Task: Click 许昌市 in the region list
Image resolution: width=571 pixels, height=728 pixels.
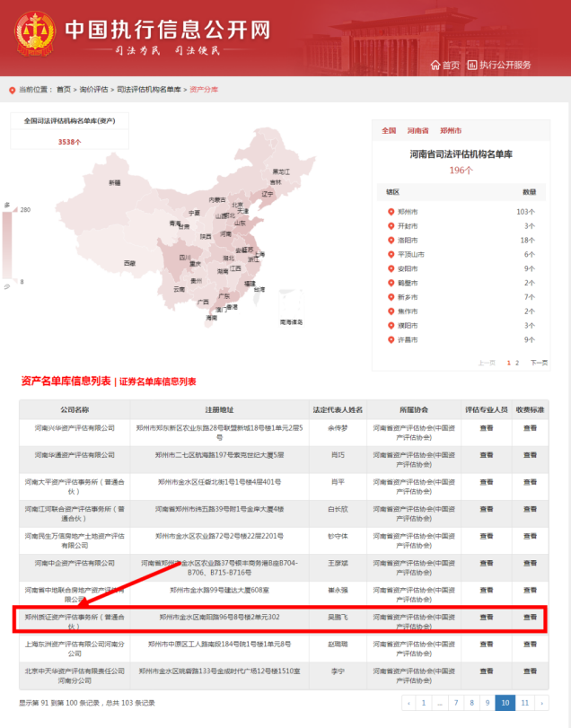Action: pos(408,340)
